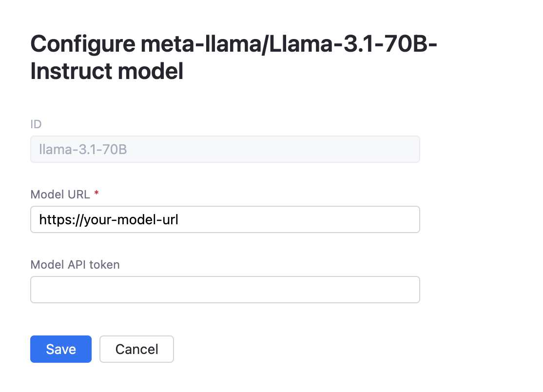The width and height of the screenshot is (543, 392).
Task: Select the Save action to submit the form
Action: point(60,349)
